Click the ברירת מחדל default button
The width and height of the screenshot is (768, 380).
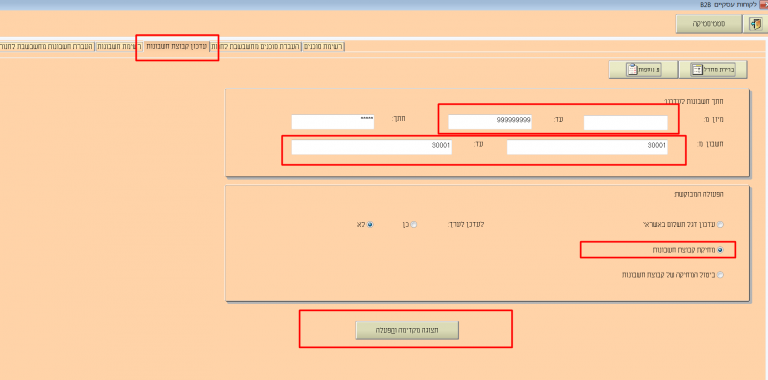coord(713,70)
